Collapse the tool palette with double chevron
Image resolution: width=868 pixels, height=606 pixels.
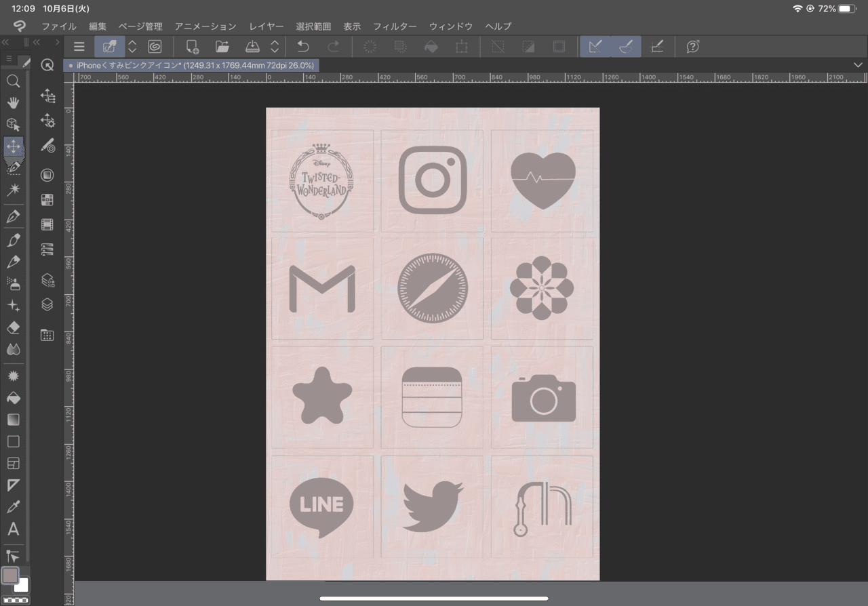pos(6,42)
